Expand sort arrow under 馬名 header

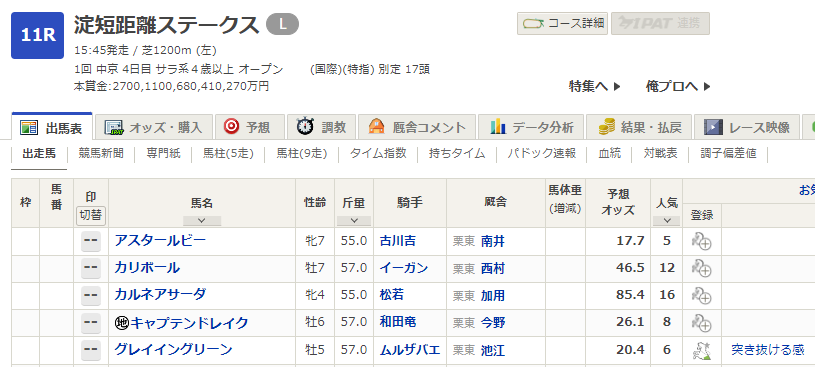click(x=202, y=220)
